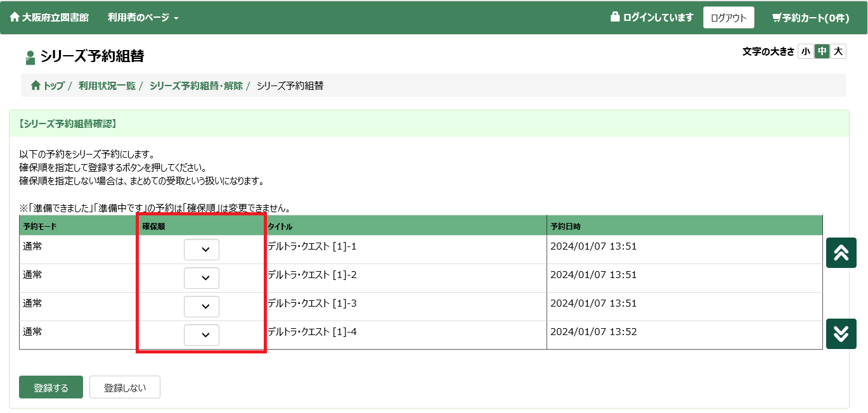868x413 pixels.
Task: Open the 利用者のページ menu
Action: tap(143, 18)
